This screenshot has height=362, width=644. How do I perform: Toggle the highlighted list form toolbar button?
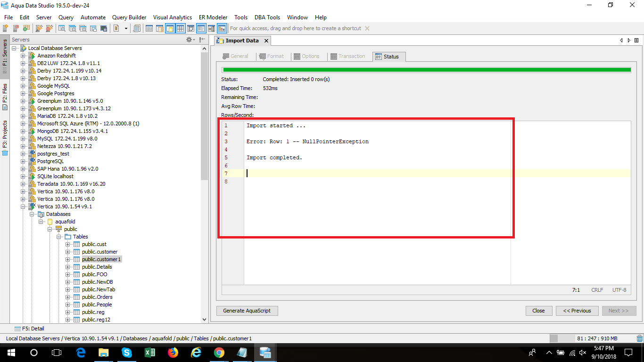coord(201,28)
